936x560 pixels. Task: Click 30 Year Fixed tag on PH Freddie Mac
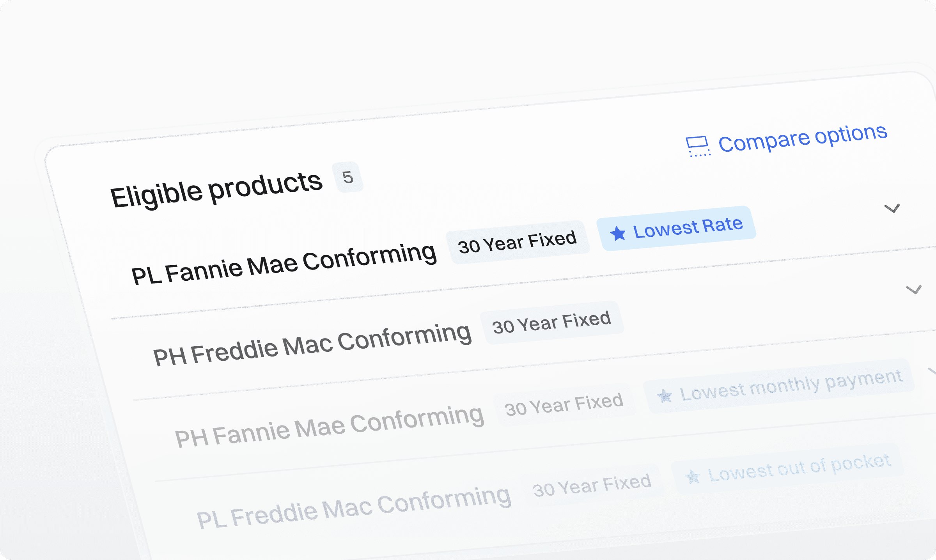coord(551,323)
